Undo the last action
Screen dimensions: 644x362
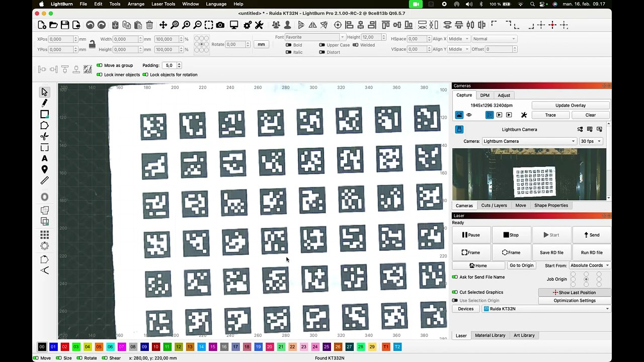(x=90, y=25)
